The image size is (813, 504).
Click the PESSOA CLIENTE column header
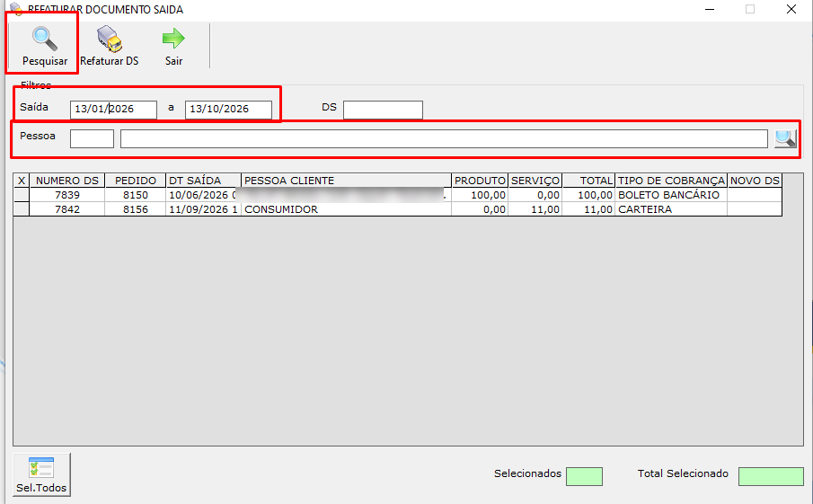point(347,181)
